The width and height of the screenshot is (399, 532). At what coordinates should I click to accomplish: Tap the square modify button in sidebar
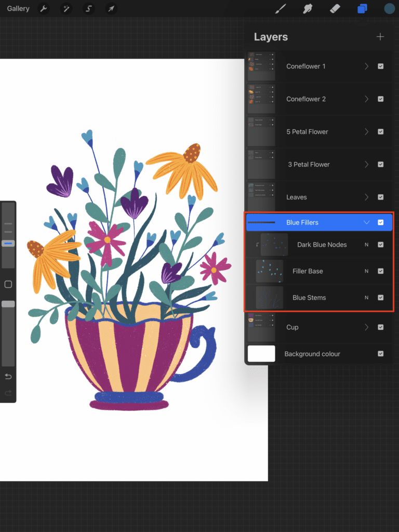pyautogui.click(x=8, y=284)
